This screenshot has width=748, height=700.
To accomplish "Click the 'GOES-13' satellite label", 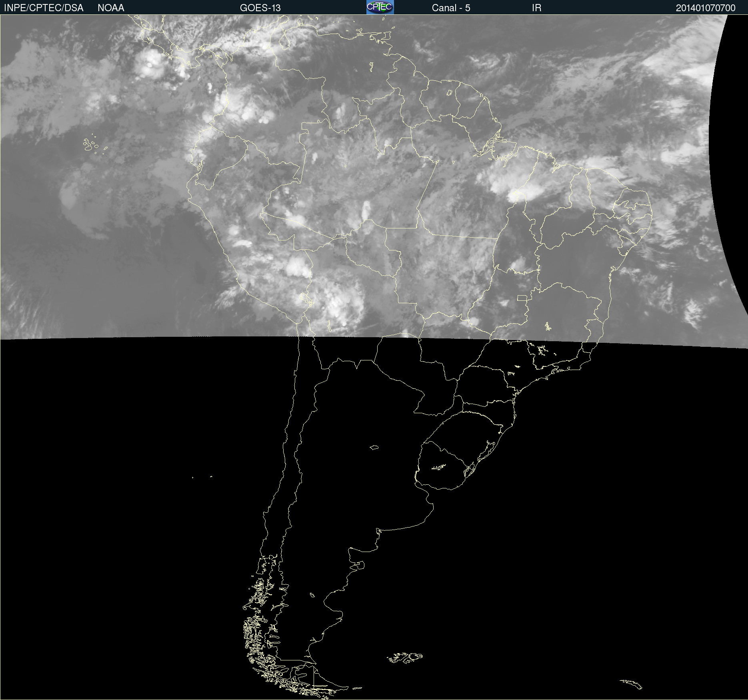I will click(x=260, y=8).
